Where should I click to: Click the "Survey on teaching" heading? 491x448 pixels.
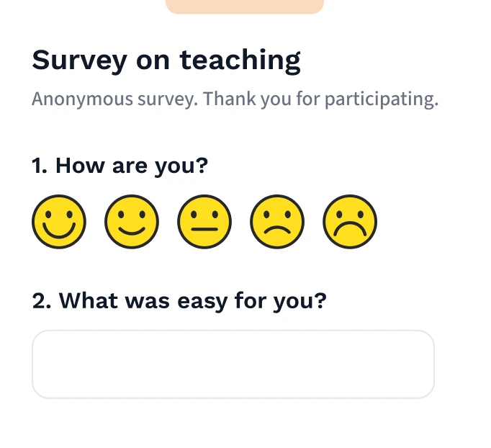(x=166, y=61)
